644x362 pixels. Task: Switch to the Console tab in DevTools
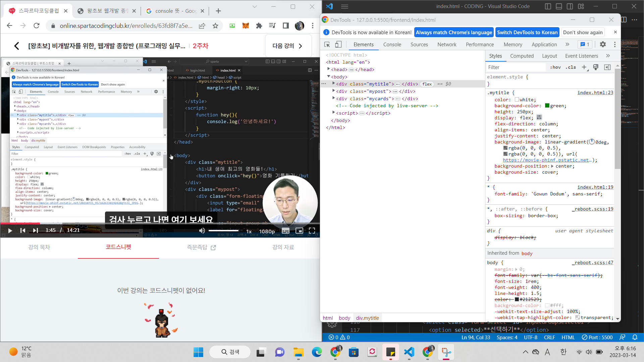(x=392, y=45)
